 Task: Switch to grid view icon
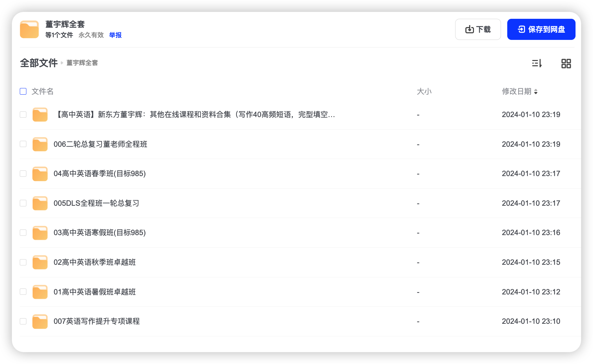(566, 63)
